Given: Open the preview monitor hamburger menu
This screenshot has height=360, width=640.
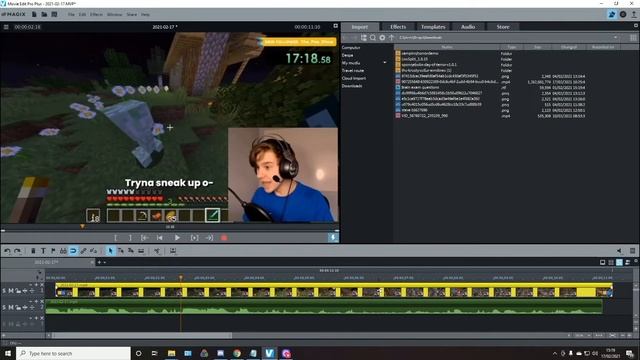Looking at the screenshot, I should click(6, 27).
